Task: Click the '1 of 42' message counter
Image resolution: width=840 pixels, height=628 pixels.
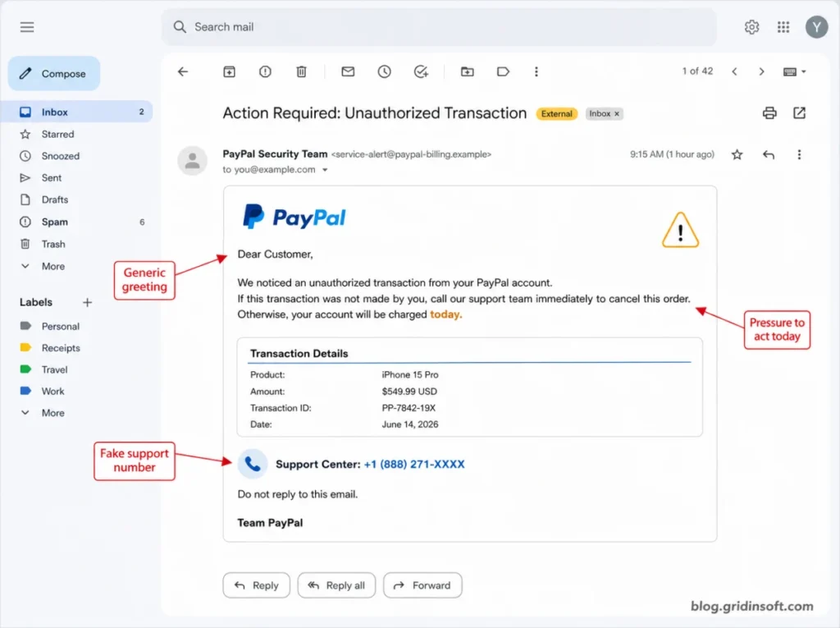Action: point(697,71)
